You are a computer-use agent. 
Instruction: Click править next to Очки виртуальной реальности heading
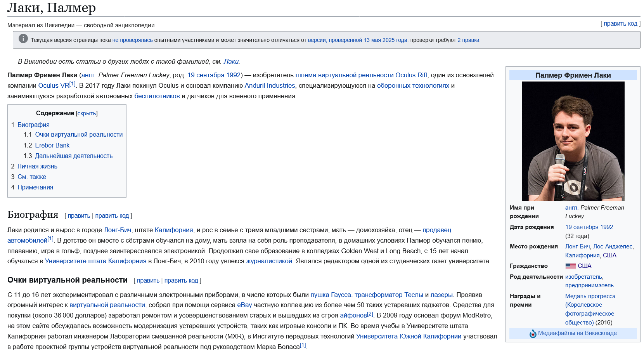coord(148,281)
